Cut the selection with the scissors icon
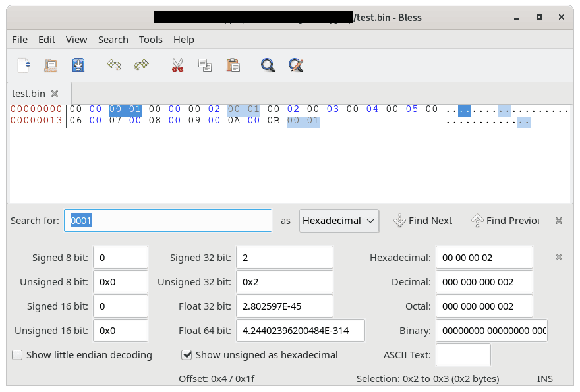580x392 pixels. pos(177,65)
